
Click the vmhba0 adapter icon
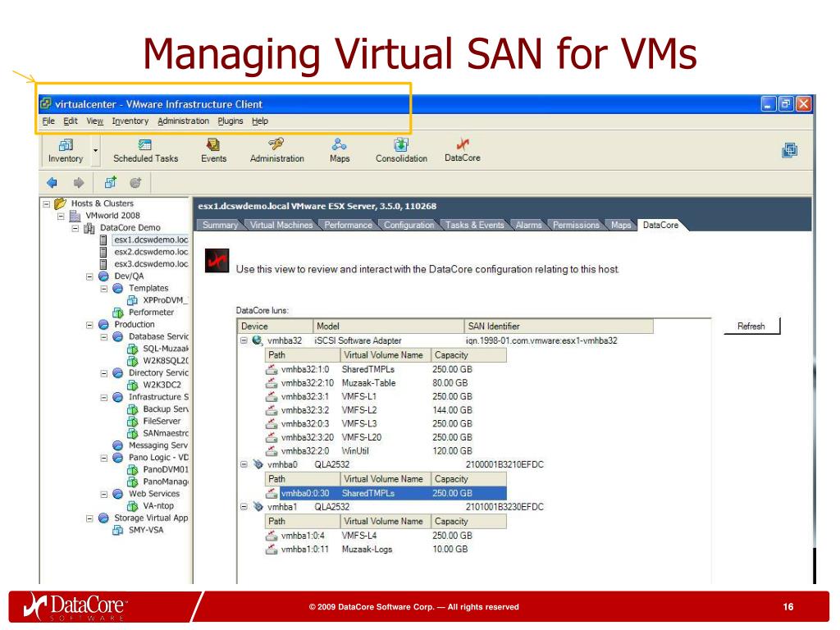[x=258, y=464]
